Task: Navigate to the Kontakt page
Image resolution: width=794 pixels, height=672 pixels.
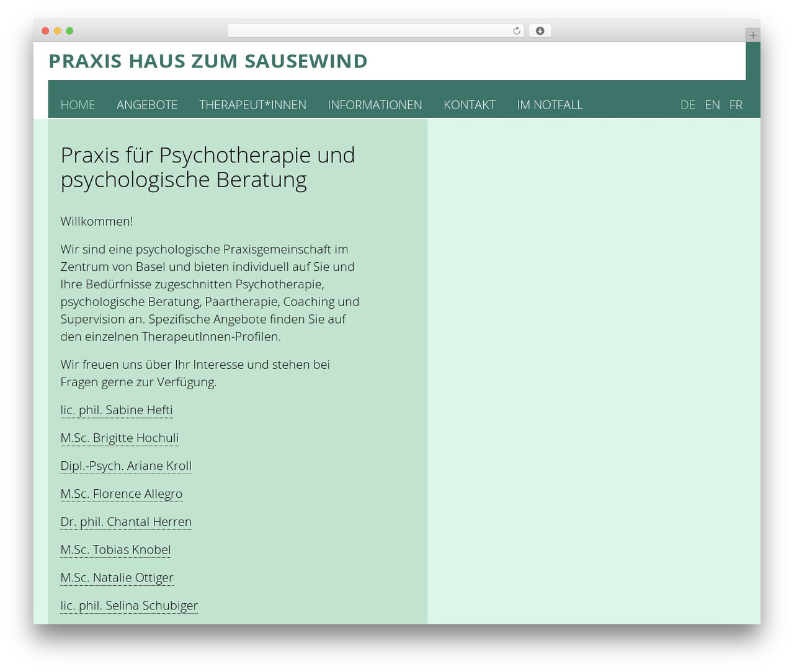Action: coord(470,105)
